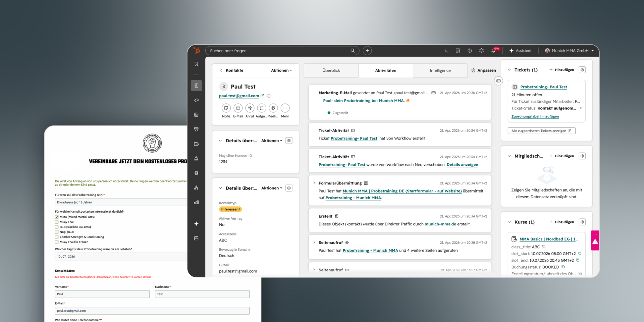
Task: Check Combat Strength & Conditioning checkbox
Action: pos(57,237)
